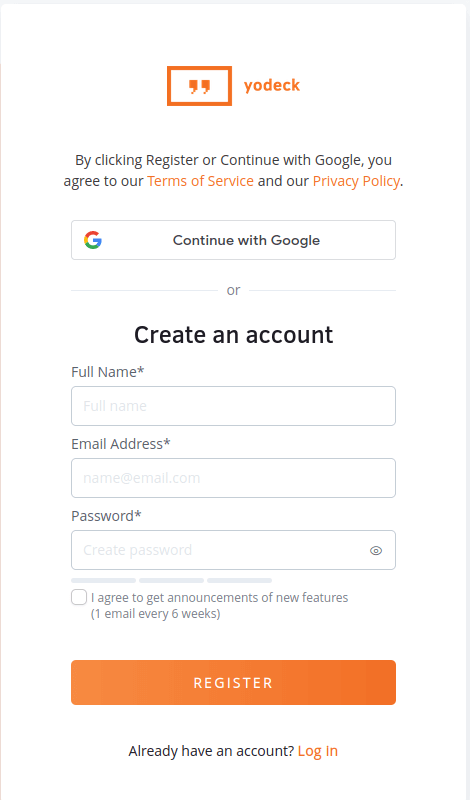Click the second password strength bar segment
The height and width of the screenshot is (800, 470).
171,580
